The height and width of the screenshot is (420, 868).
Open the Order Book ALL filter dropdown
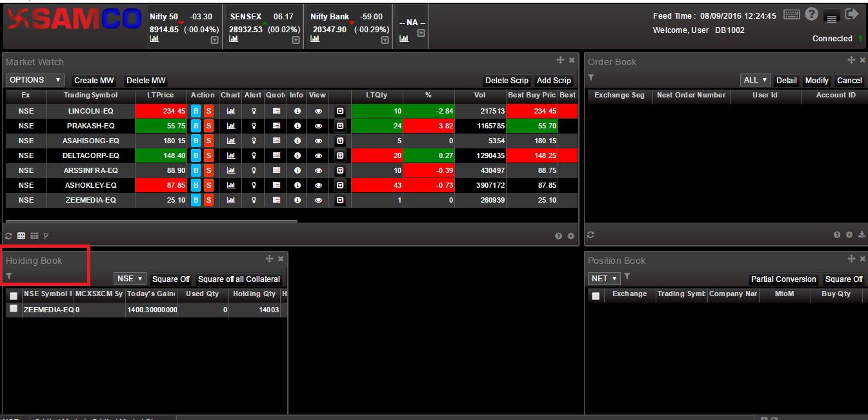pos(756,80)
